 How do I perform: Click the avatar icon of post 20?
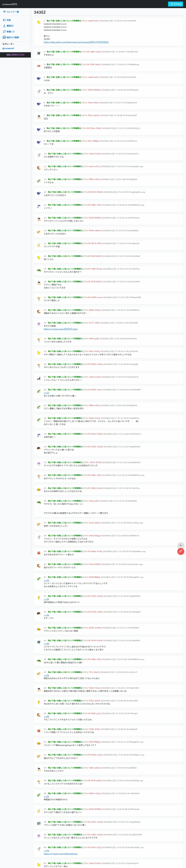pyautogui.click(x=39, y=283)
